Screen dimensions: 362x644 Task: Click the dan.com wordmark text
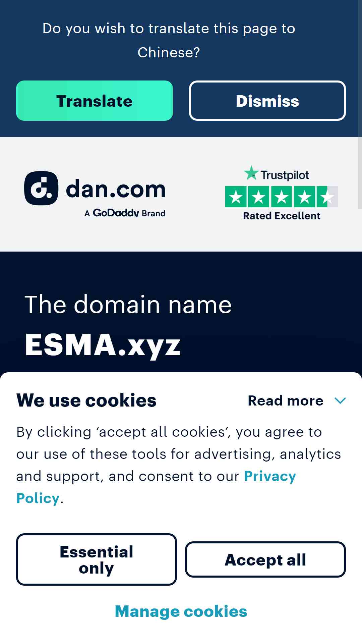116,189
